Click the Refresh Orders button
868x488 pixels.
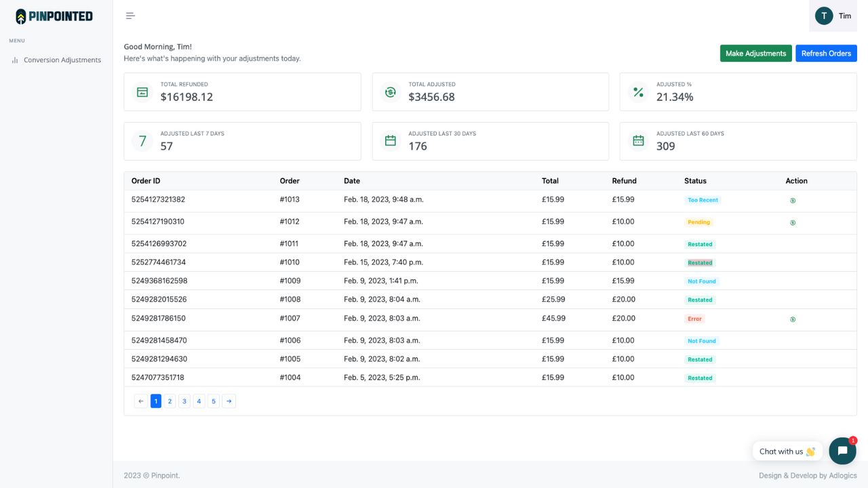tap(826, 53)
